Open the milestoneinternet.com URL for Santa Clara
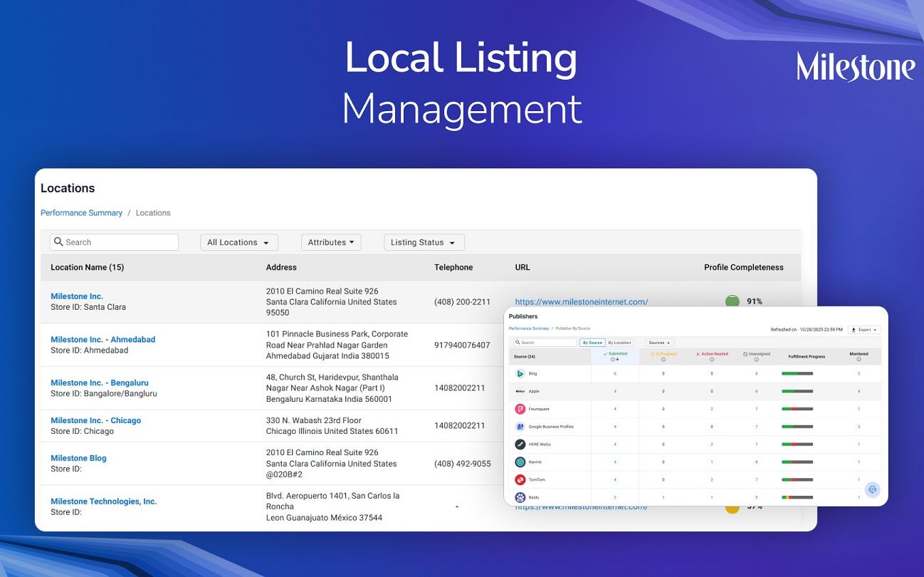 point(581,302)
